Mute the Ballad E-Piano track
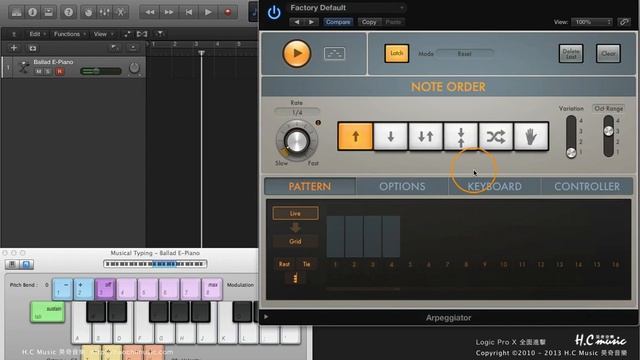Viewport: 640px width, 360px height. (38, 71)
